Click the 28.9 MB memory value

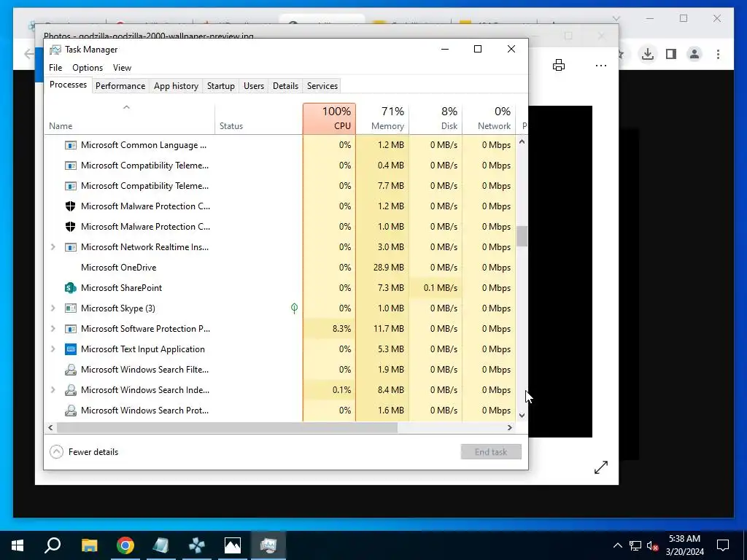pyautogui.click(x=388, y=268)
